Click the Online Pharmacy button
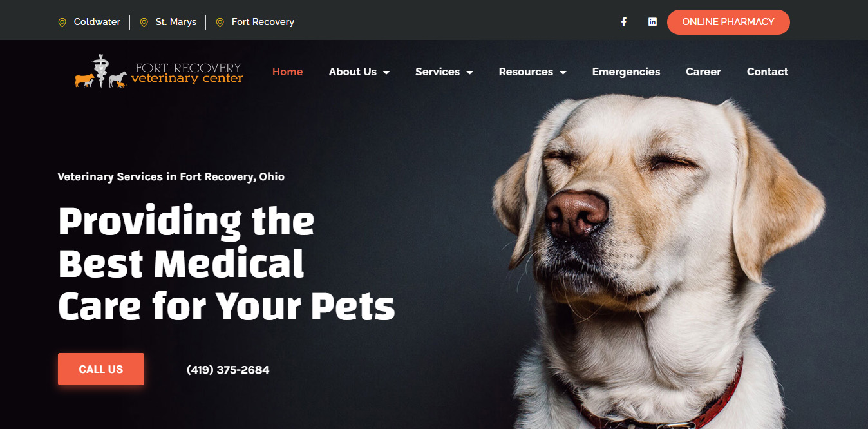This screenshot has height=429, width=868. tap(728, 22)
